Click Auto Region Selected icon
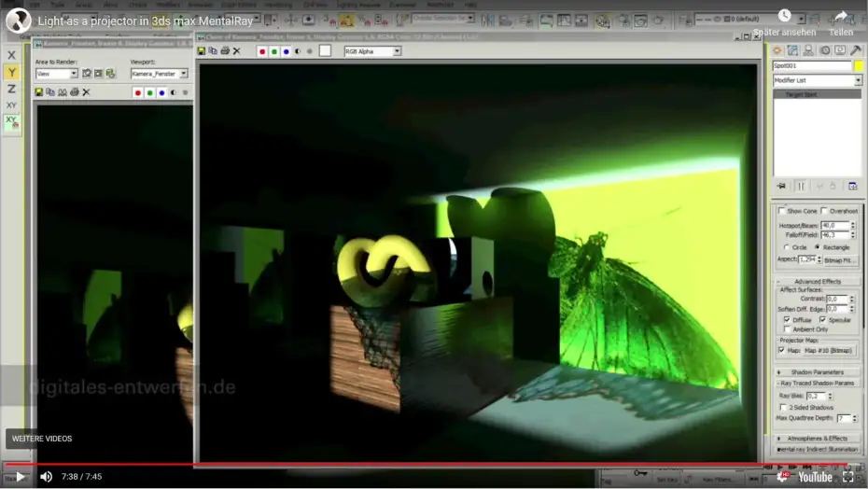 click(x=99, y=74)
